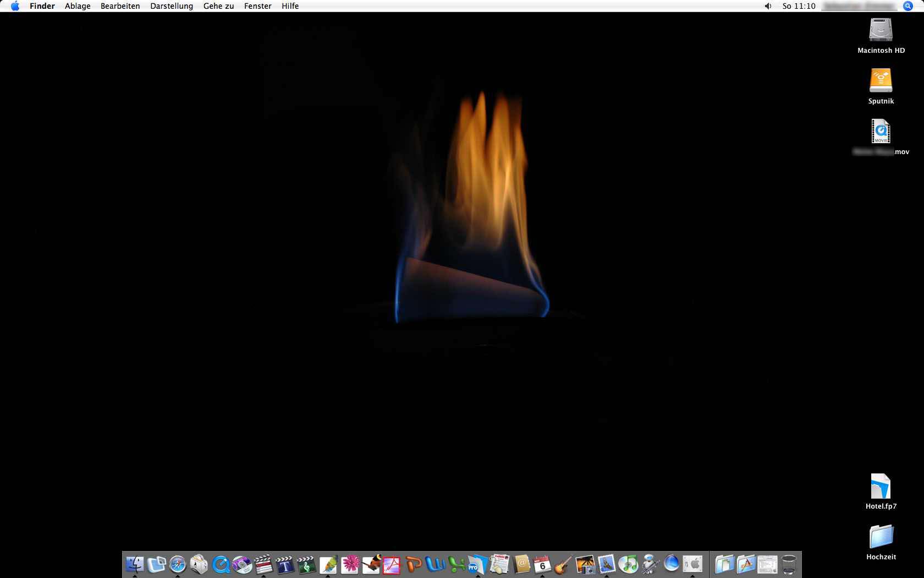924x578 pixels.
Task: Launch iTunes from the Dock
Action: pos(628,564)
